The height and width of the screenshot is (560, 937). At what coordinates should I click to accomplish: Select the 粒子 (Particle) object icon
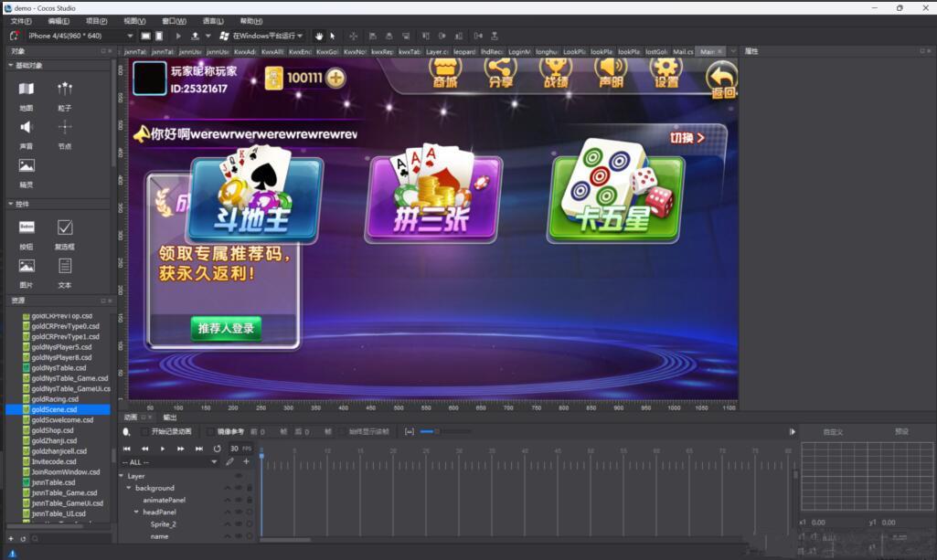[64, 88]
